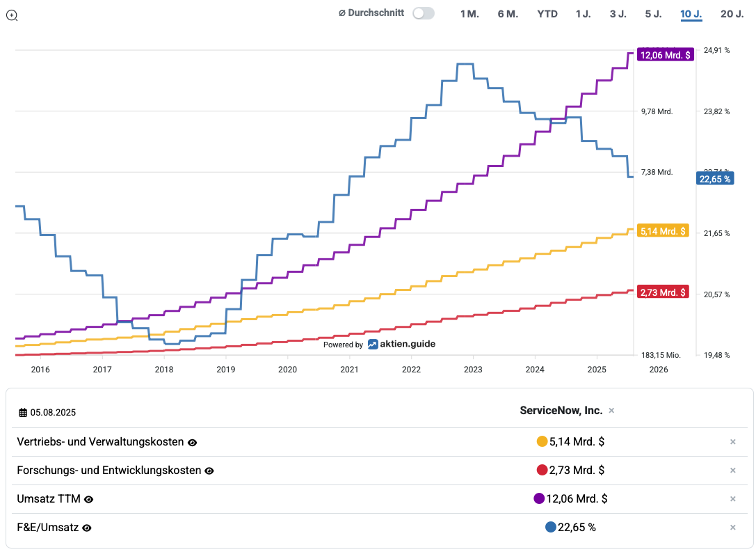
Task: Click the Vertriebs- und Verwaltungskosten label
Action: [100, 442]
